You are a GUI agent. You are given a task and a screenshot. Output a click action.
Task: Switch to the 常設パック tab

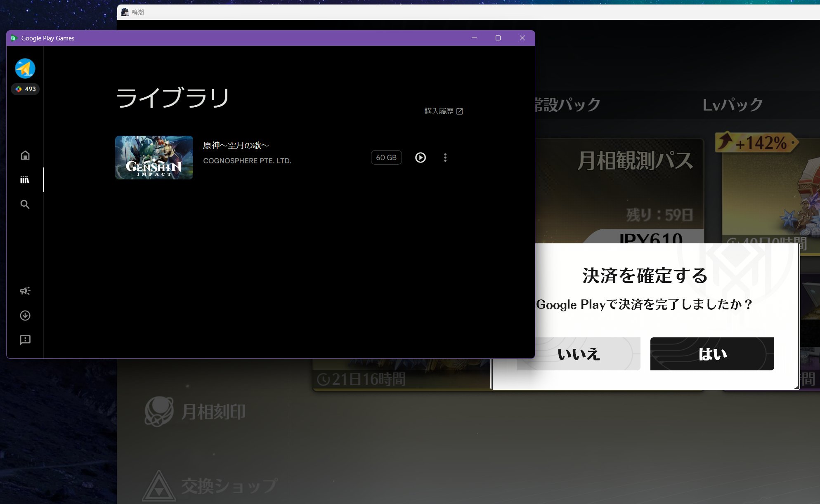click(x=569, y=105)
